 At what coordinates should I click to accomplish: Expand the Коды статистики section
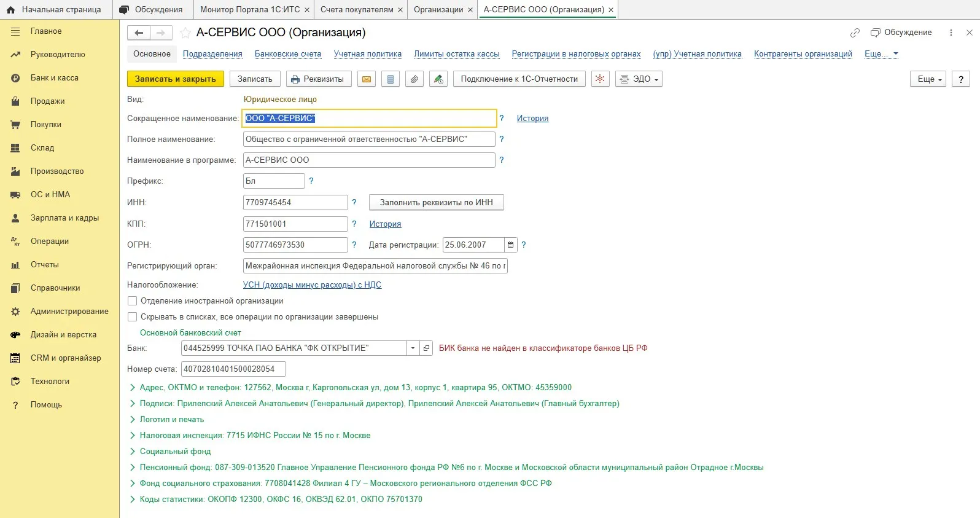click(x=132, y=500)
